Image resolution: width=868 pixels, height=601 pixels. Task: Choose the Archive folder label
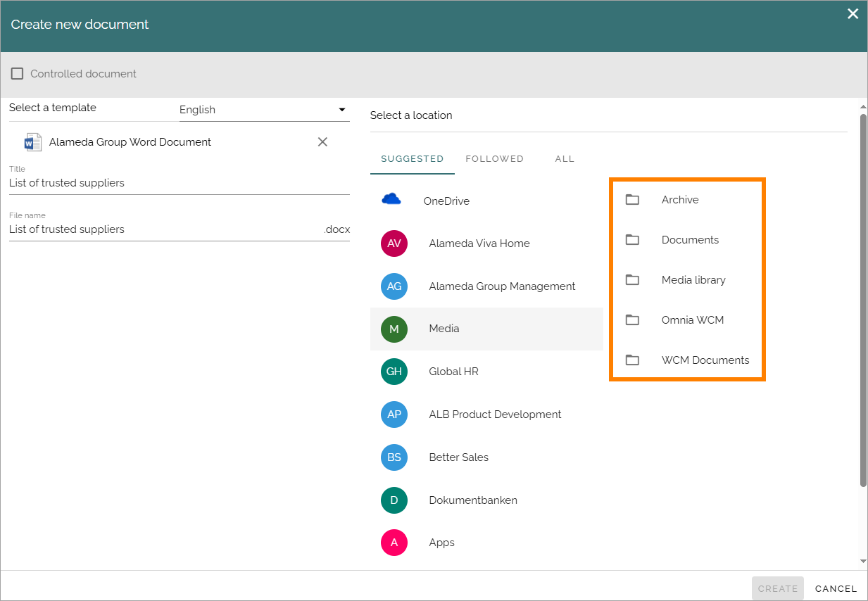click(680, 200)
